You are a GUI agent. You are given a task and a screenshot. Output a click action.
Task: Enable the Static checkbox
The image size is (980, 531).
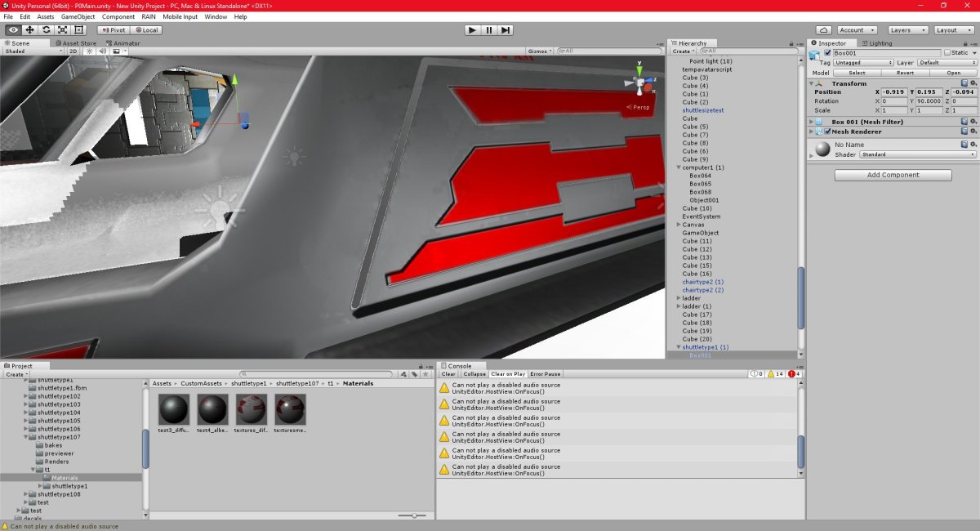(947, 52)
